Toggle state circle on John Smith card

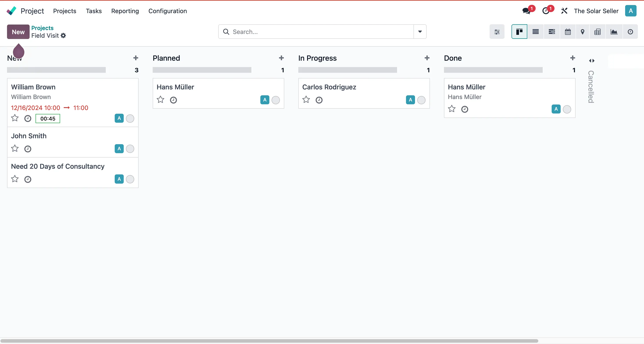coord(130,149)
